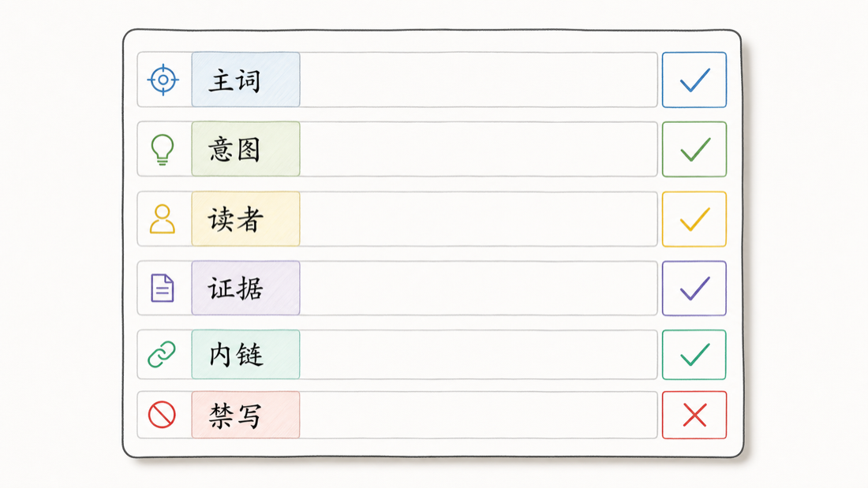Viewport: 868px width, 488px height.
Task: Click the green lightbulb icon
Action: [163, 149]
